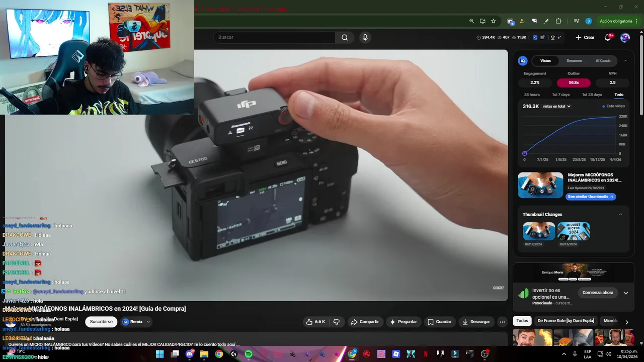Open Roblox from the taskbar
The image size is (644, 362).
click(396, 354)
